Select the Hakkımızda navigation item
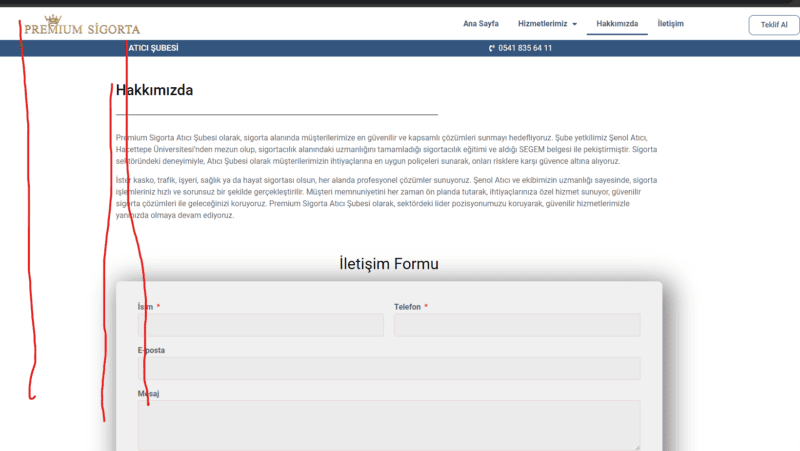This screenshot has height=451, width=800. (x=617, y=23)
